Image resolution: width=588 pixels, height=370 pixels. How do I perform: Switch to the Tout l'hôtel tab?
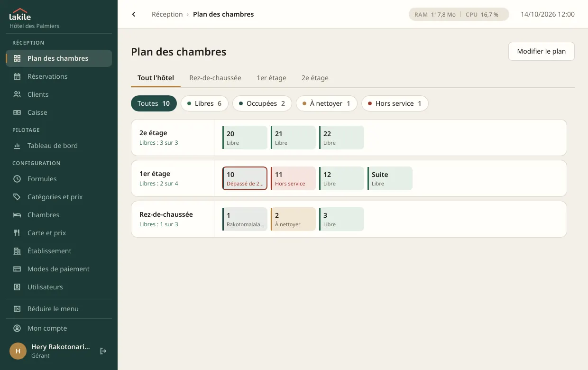(156, 78)
